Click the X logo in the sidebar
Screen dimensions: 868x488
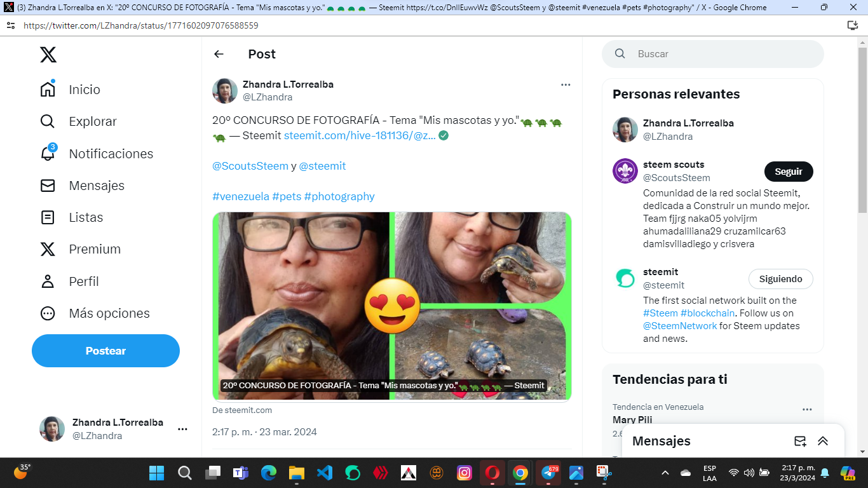pyautogui.click(x=48, y=55)
